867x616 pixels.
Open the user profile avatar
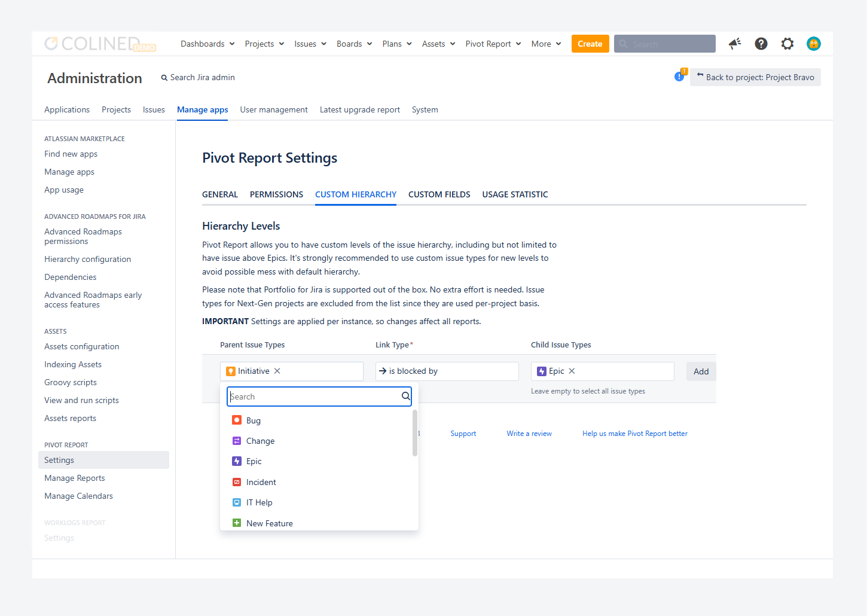point(814,44)
